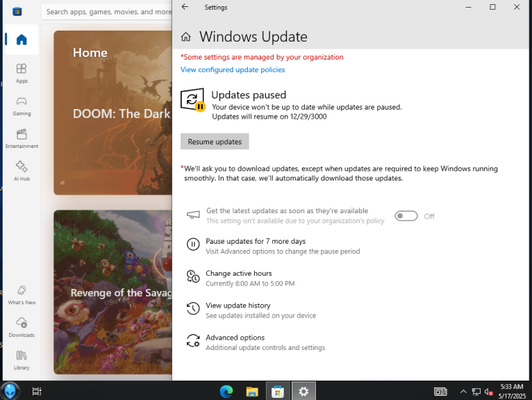Open AI Hub in Microsoft Store sidebar
This screenshot has width=532, height=400.
click(x=22, y=171)
